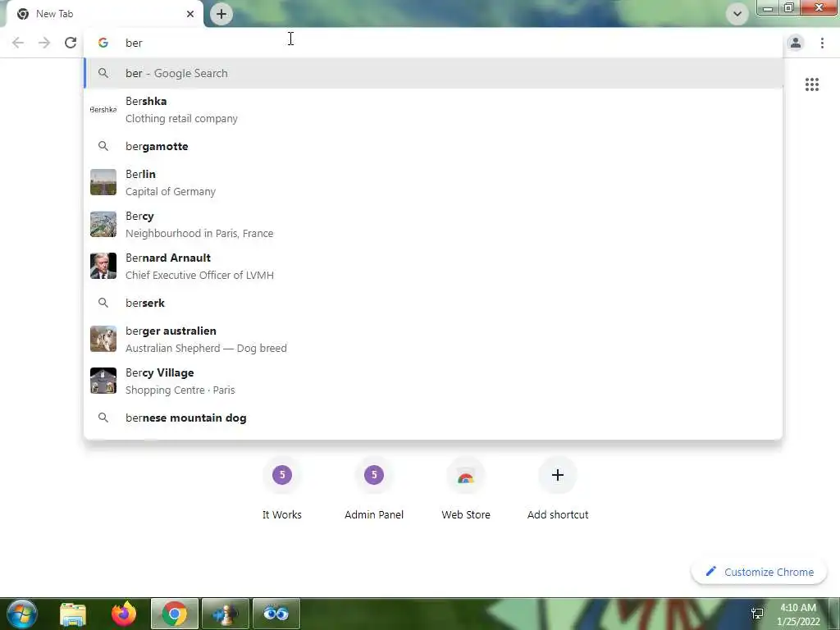This screenshot has width=840, height=630.
Task: Choose the Bershka suggestion
Action: (434, 110)
